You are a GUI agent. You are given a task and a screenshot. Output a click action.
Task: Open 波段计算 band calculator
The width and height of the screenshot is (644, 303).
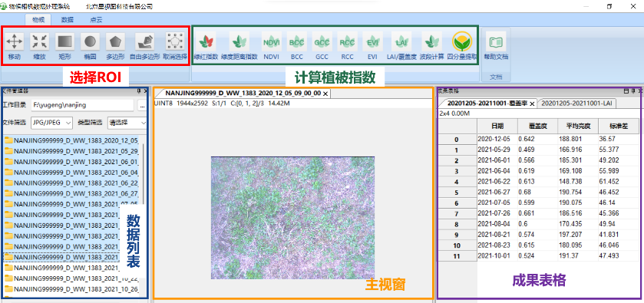(x=431, y=46)
